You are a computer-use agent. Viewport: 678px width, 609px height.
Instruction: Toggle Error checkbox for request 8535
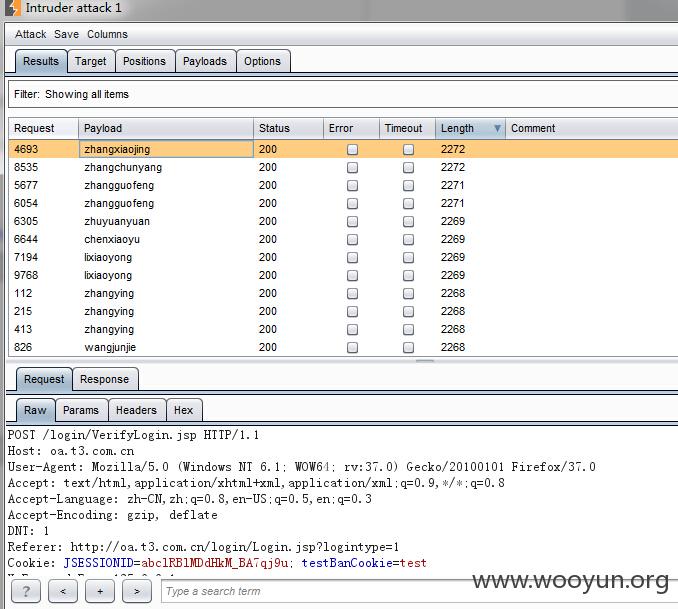click(352, 167)
